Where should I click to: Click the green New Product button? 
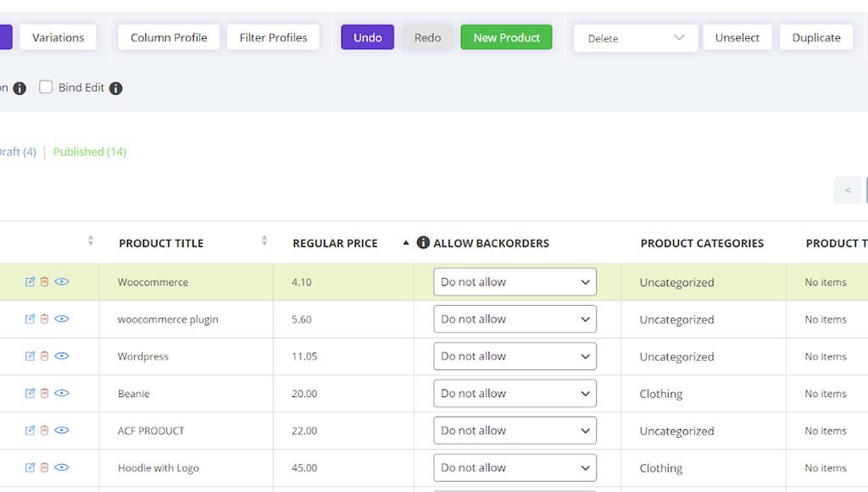click(x=506, y=38)
